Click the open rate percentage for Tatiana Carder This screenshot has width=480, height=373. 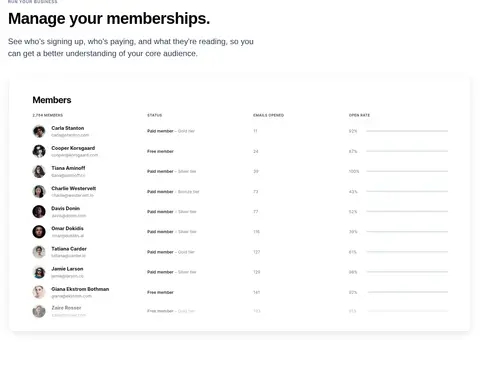click(353, 252)
